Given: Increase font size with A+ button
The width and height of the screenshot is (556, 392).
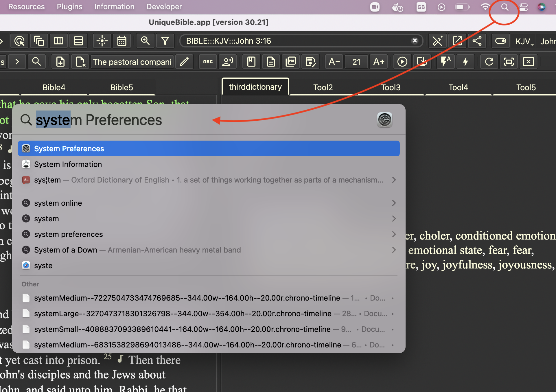Looking at the screenshot, I should (x=379, y=62).
